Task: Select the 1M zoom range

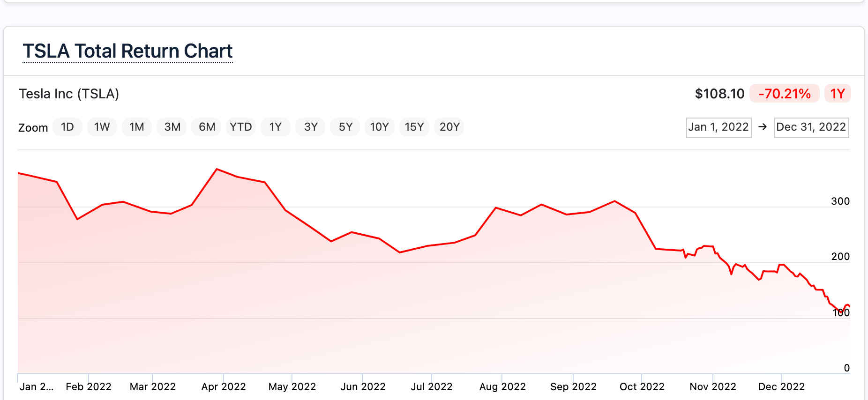Action: tap(137, 127)
